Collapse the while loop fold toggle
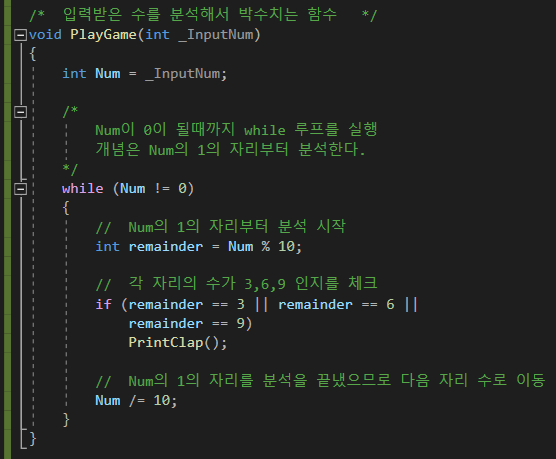 pos(20,189)
